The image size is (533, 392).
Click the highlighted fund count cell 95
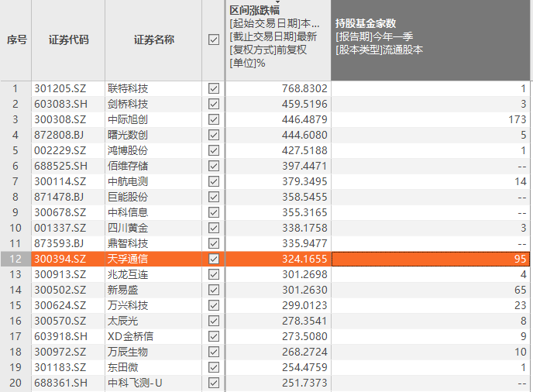pos(430,259)
